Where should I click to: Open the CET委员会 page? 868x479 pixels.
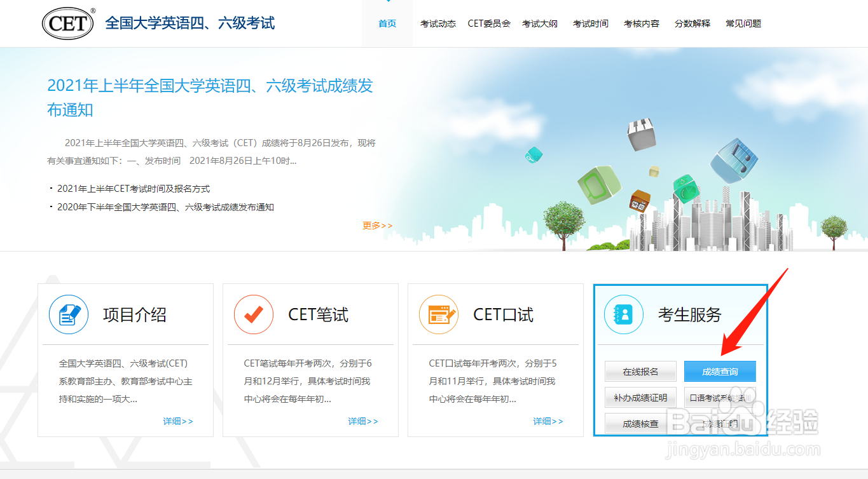point(489,23)
